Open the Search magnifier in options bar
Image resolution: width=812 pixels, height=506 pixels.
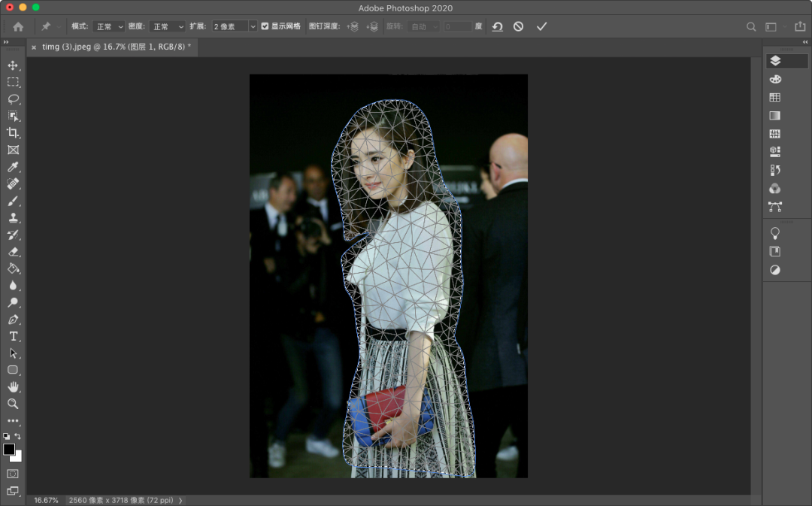point(751,26)
